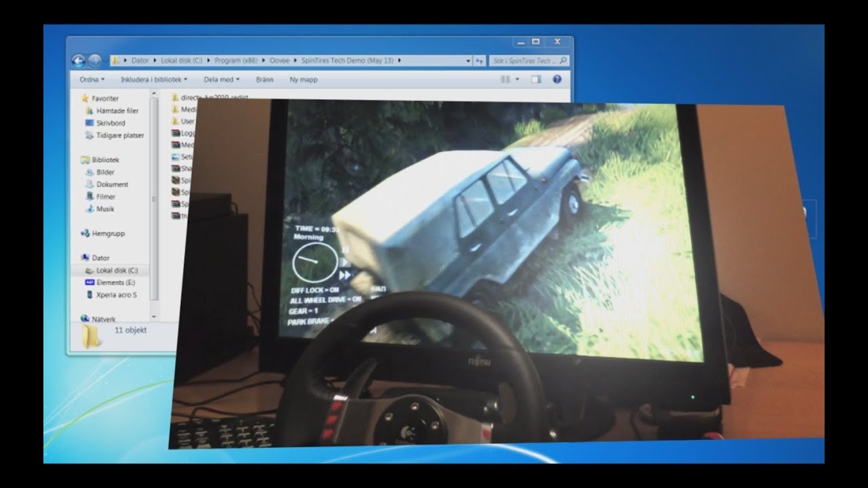The image size is (868, 488).
Task: Select Lokal disk (C:) breadcrumb segment
Action: tap(182, 60)
